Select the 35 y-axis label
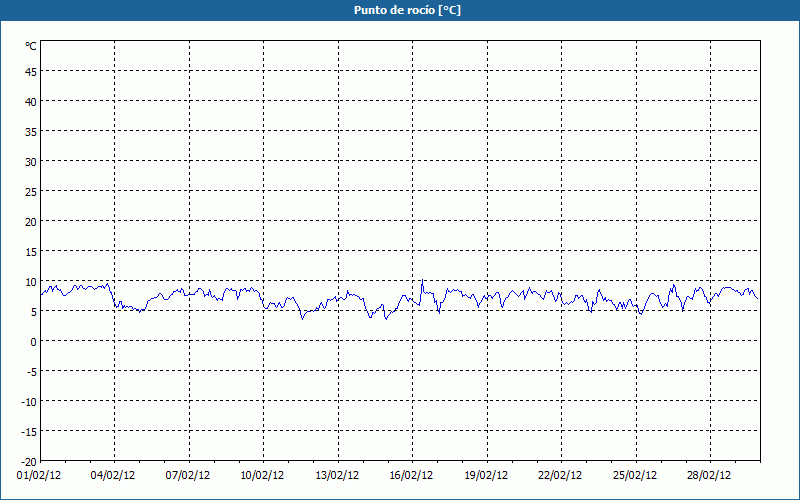Screen dimensions: 800x500 (x=31, y=132)
